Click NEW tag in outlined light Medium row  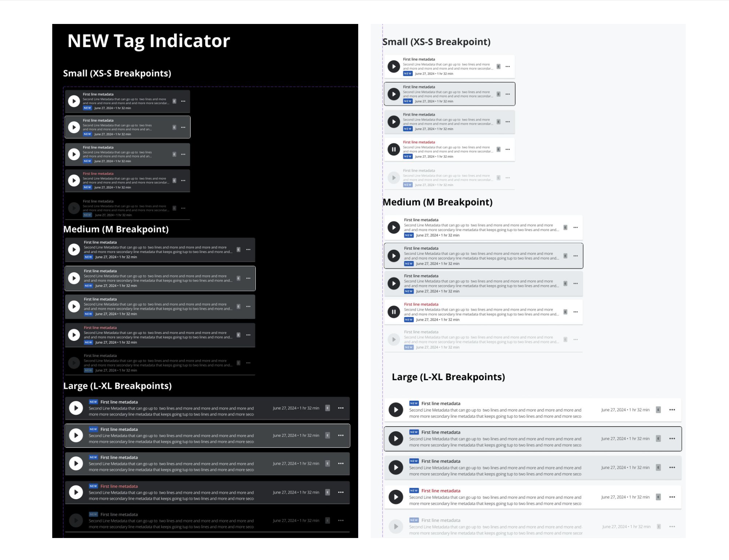pyautogui.click(x=409, y=264)
